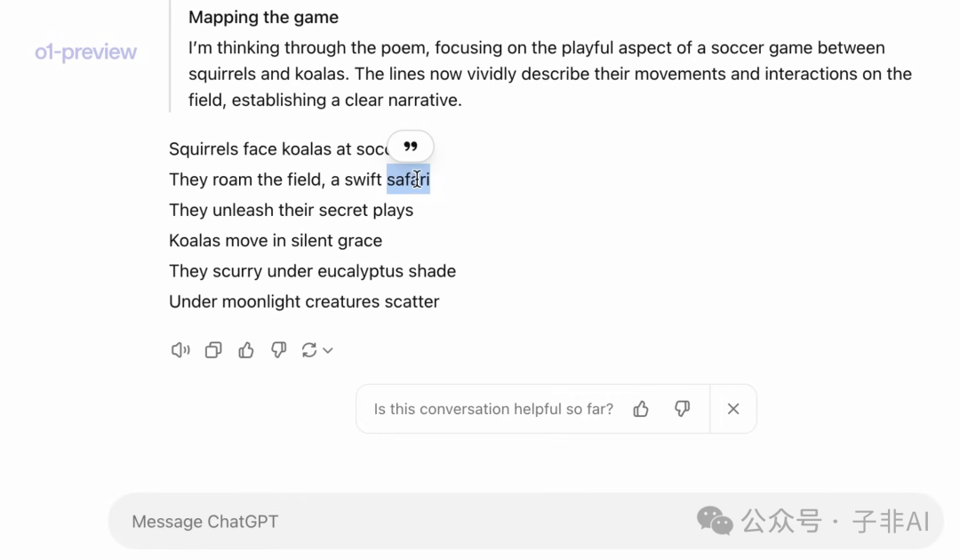Expand the regenerate model dropdown chevron
The image size is (960, 560).
click(328, 351)
